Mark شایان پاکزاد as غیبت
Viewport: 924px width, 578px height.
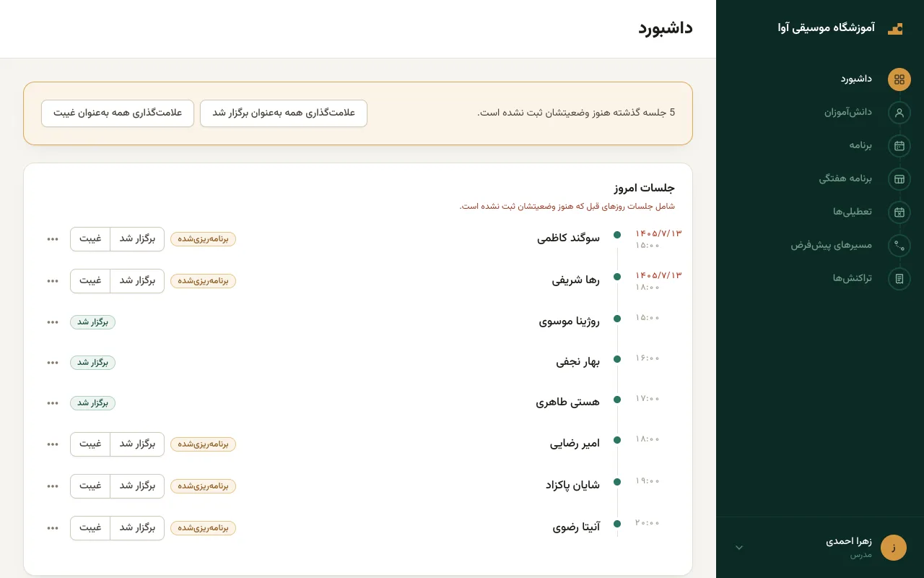click(90, 486)
